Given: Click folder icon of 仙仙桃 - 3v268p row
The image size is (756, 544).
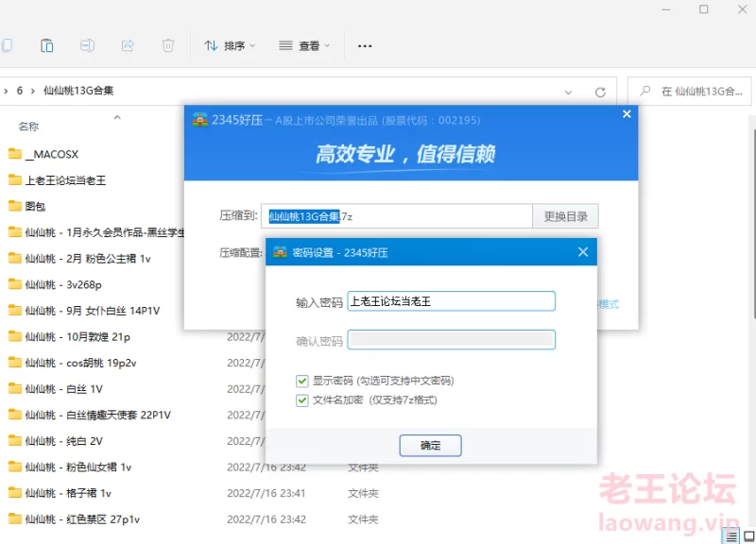Looking at the screenshot, I should (x=15, y=283).
